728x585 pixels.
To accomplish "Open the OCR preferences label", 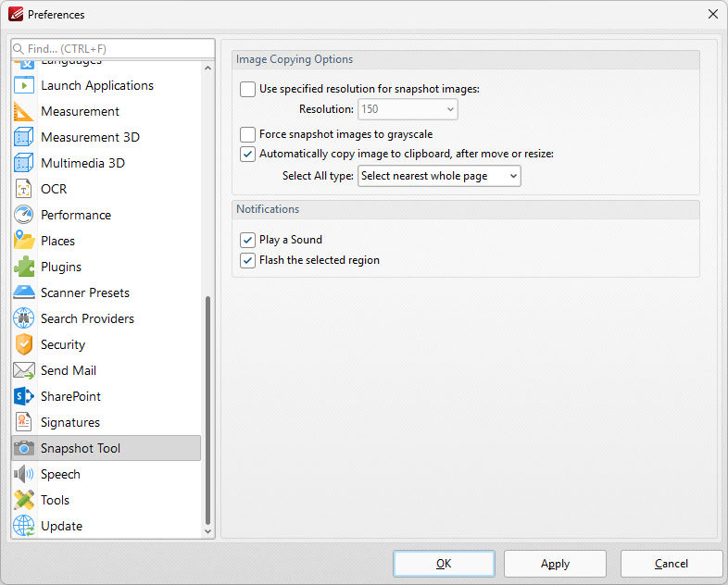I will [54, 189].
